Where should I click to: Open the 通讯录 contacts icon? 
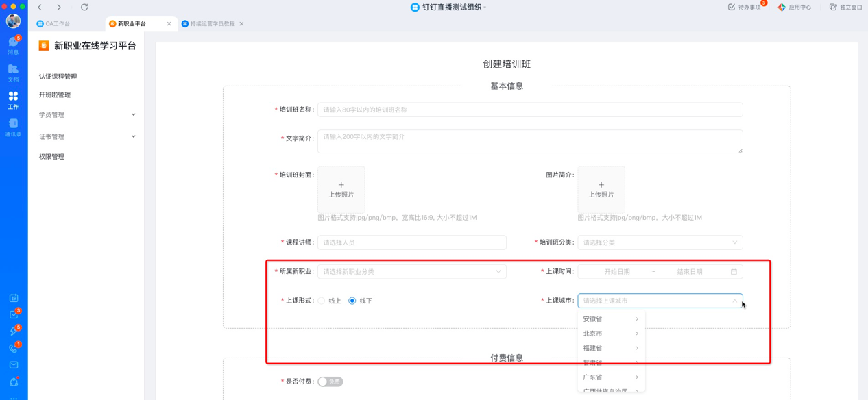pyautogui.click(x=13, y=127)
